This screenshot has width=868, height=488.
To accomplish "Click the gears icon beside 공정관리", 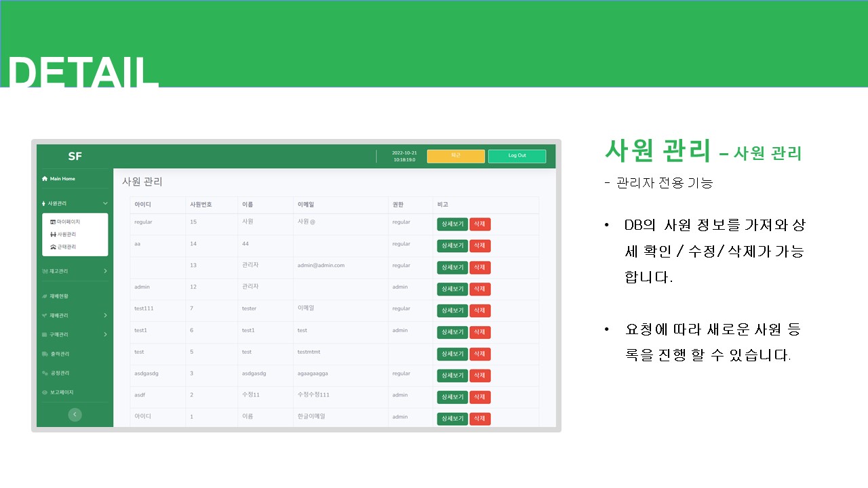I will [x=45, y=373].
